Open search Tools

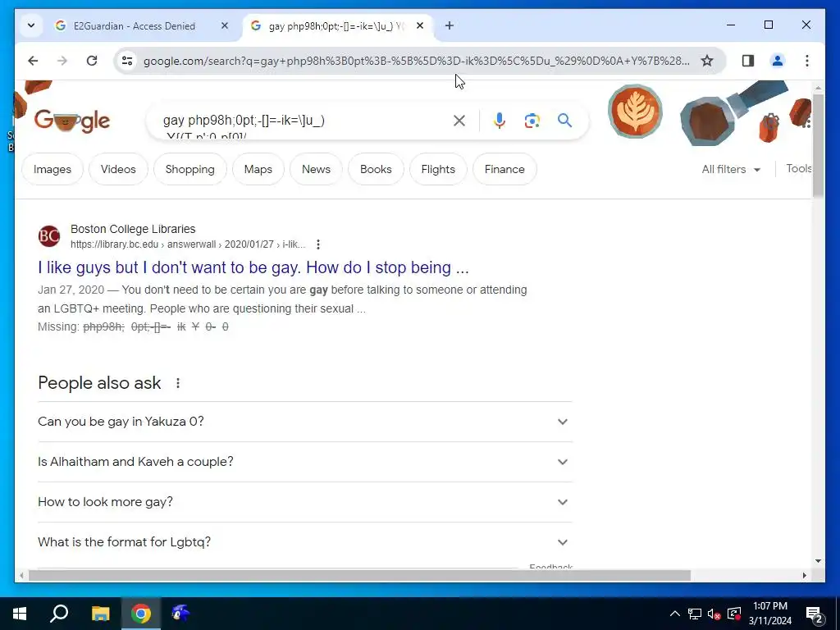[798, 169]
